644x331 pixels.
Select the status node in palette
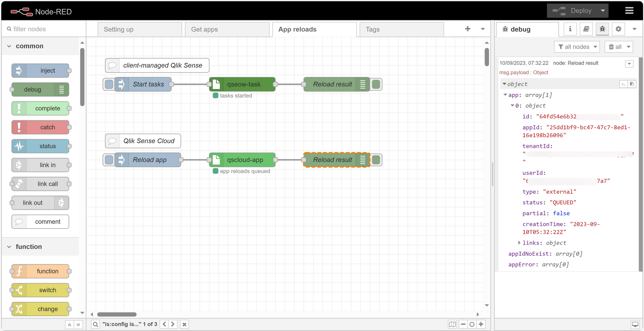pos(41,146)
